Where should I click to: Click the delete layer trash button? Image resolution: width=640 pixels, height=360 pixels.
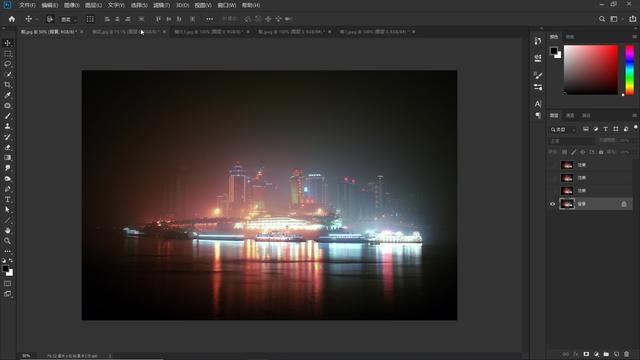click(x=627, y=354)
